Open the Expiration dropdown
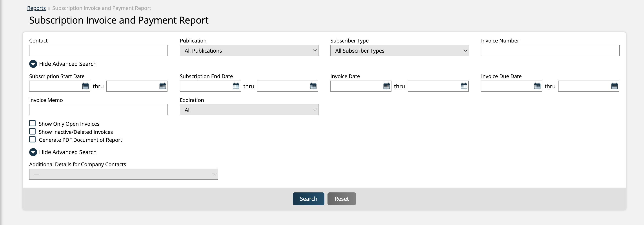This screenshot has width=644, height=225. (x=249, y=110)
